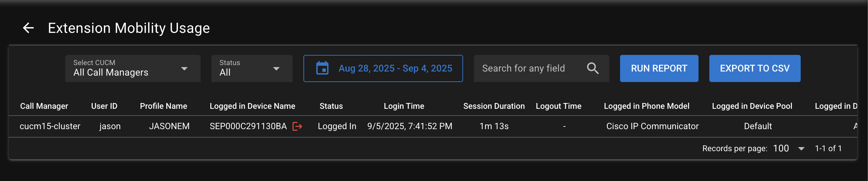Screen dimensions: 868x181
Task: Click the red logout icon beside SEP000C291130BA
Action: (x=297, y=126)
